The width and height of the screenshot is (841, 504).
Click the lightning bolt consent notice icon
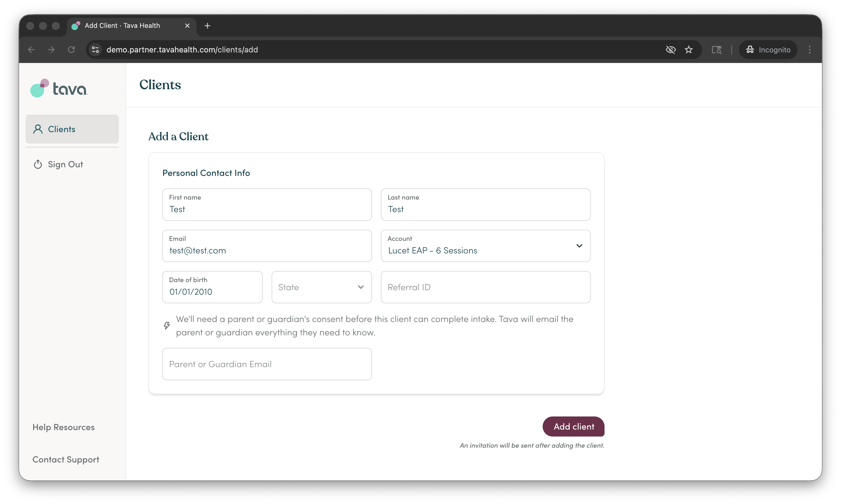point(167,326)
